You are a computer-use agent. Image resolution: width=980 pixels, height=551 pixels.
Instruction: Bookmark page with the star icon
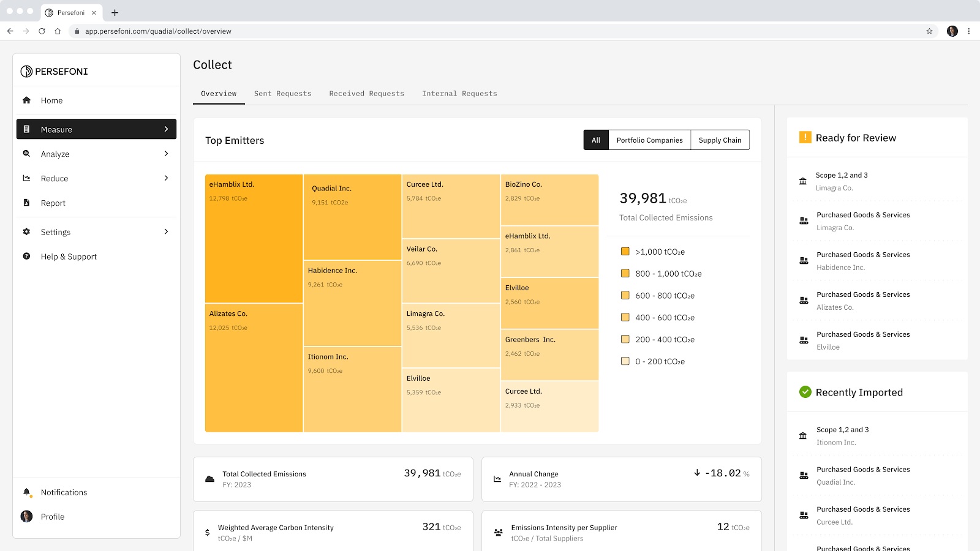coord(929,31)
